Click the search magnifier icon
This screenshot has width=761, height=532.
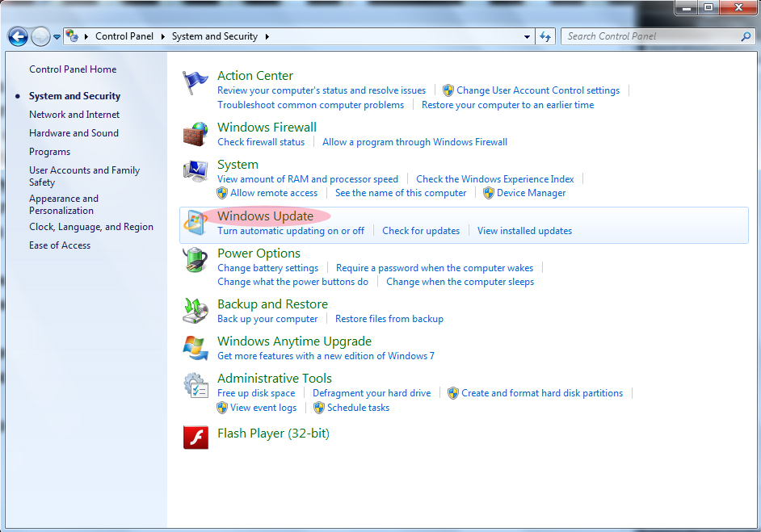click(746, 36)
